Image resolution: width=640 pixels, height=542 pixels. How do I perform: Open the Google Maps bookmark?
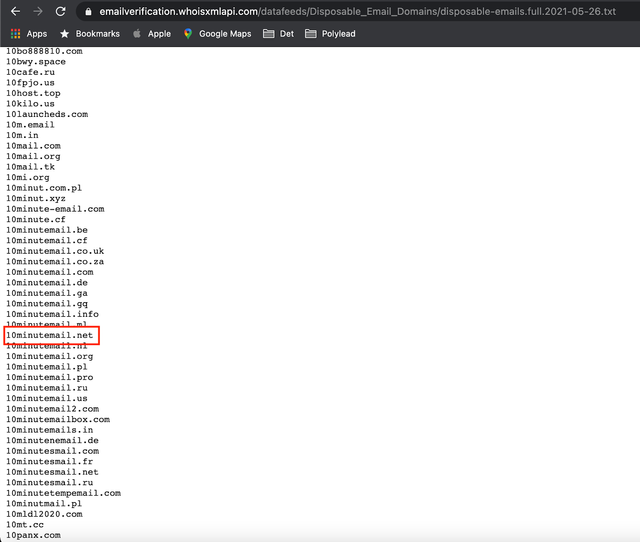tap(218, 34)
